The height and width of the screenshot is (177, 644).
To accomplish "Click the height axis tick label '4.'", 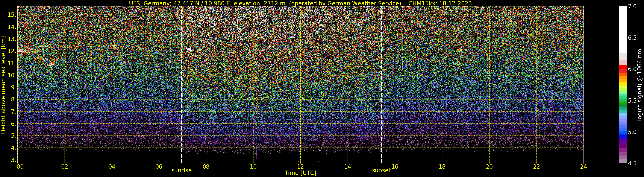I will [x=14, y=148].
